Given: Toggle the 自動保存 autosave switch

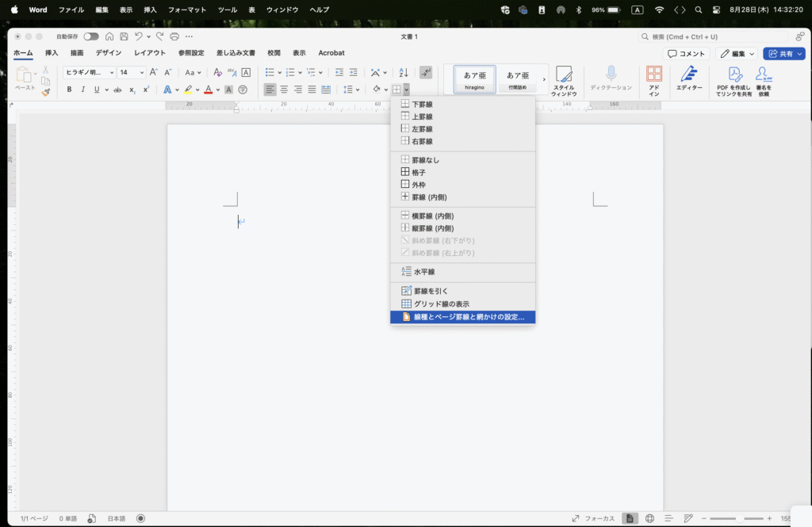Looking at the screenshot, I should pos(91,36).
